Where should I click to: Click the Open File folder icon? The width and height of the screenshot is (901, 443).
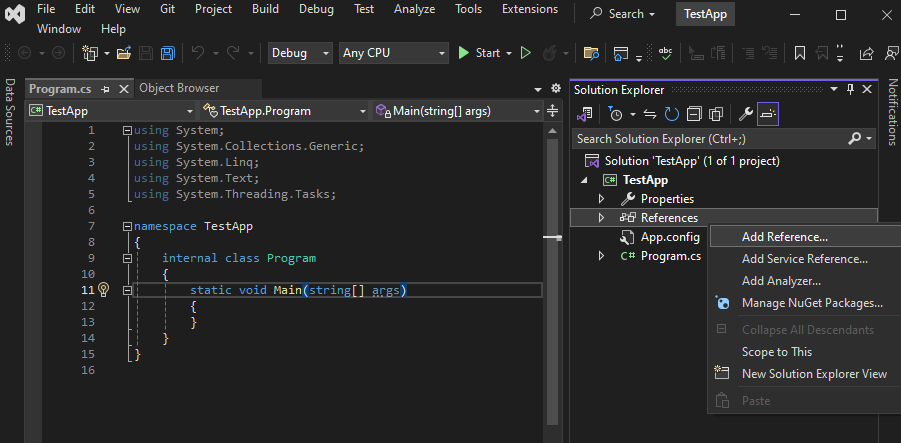[124, 53]
